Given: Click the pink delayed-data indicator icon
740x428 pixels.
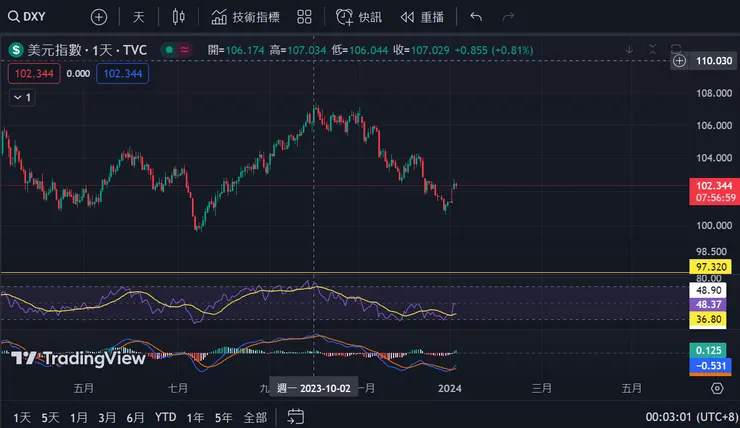Looking at the screenshot, I should coord(184,50).
